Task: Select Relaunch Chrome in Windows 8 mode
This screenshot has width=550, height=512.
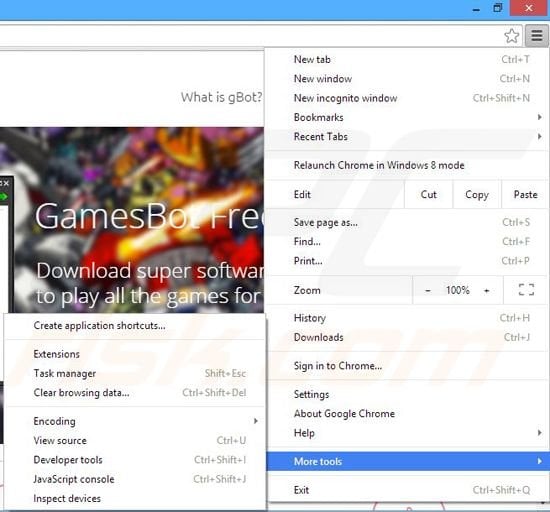Action: tap(407, 165)
